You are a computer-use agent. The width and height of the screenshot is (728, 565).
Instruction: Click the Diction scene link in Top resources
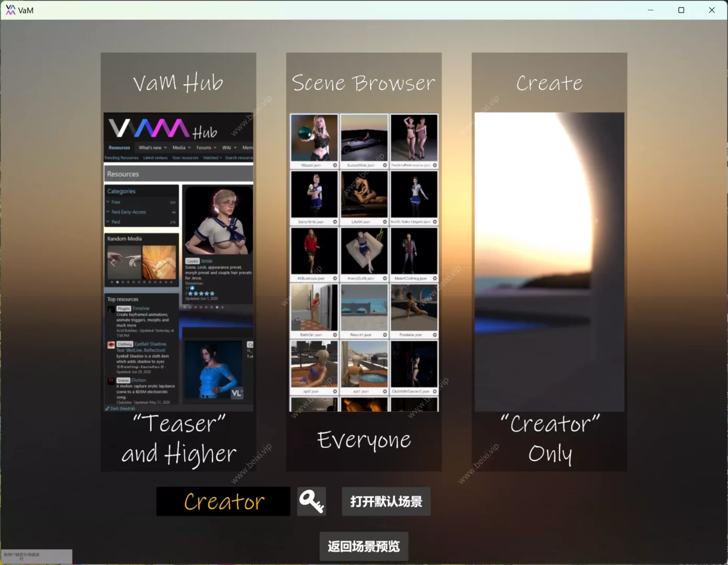click(x=139, y=380)
